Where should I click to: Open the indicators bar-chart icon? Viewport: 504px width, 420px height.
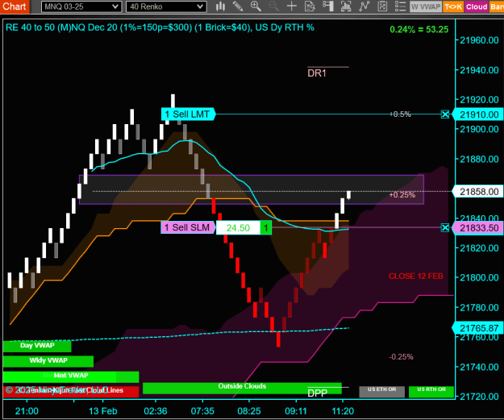pyautogui.click(x=346, y=6)
